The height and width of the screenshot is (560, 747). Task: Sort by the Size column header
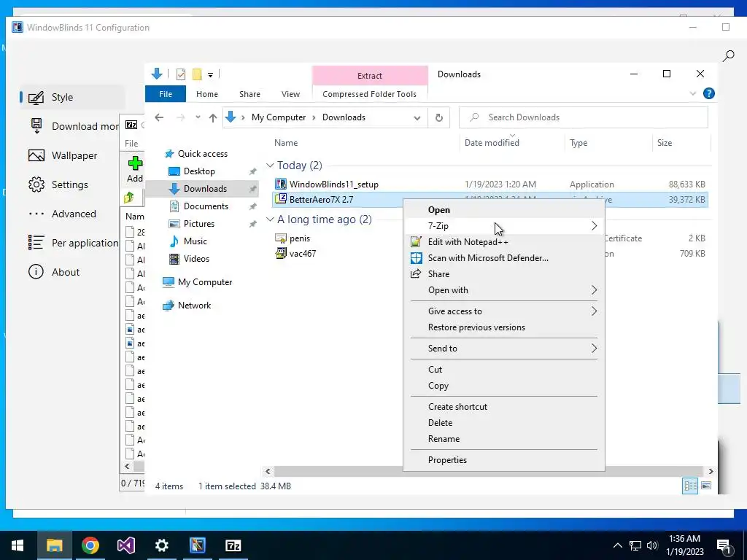point(665,143)
